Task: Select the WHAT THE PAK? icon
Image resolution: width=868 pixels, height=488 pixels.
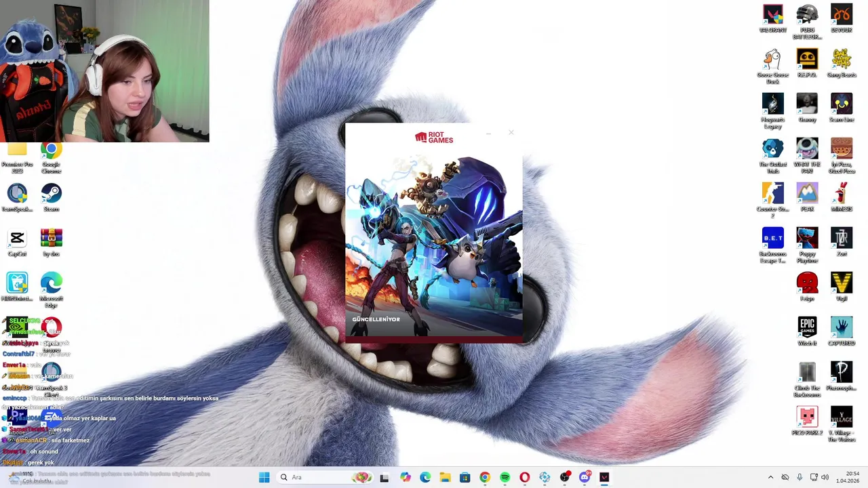Action: click(x=807, y=156)
